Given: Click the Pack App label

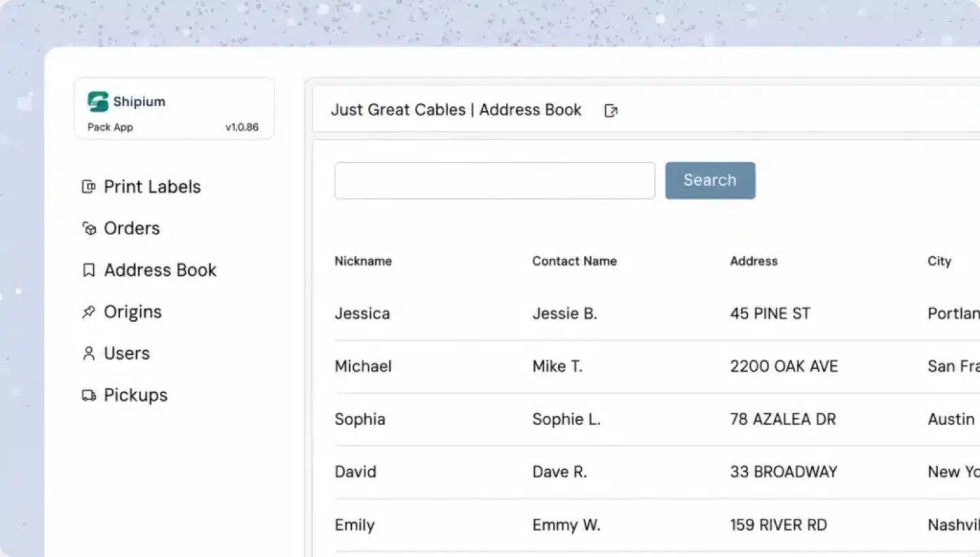Looking at the screenshot, I should tap(110, 127).
